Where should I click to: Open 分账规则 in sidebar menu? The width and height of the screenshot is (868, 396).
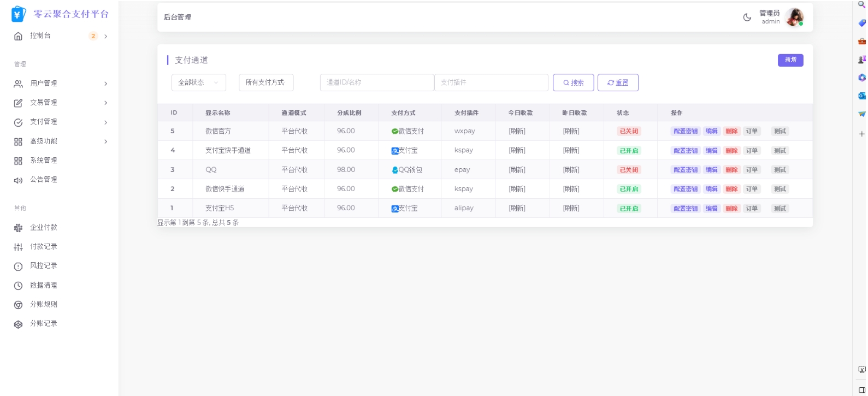44,305
